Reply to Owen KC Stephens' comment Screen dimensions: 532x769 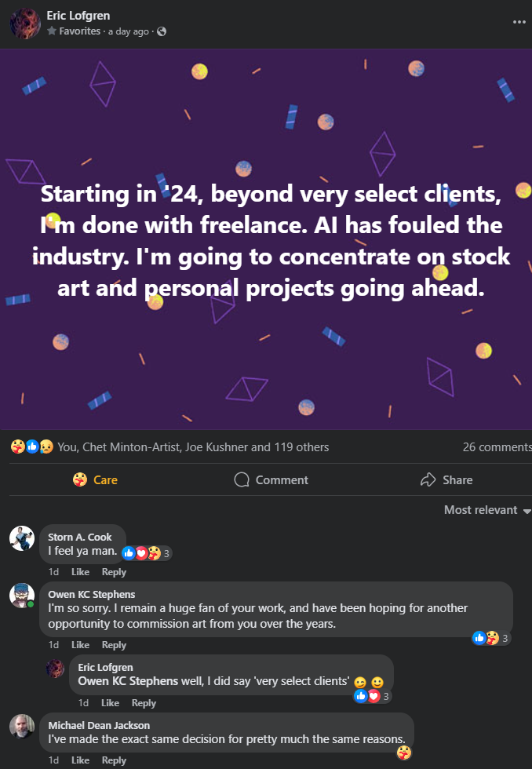tap(114, 645)
